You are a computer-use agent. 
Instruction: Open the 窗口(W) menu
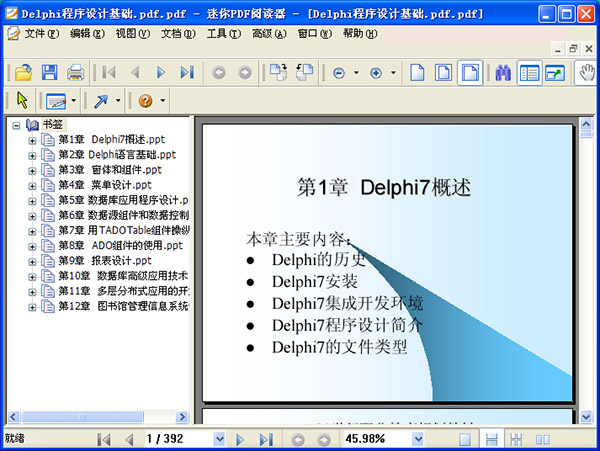(315, 34)
